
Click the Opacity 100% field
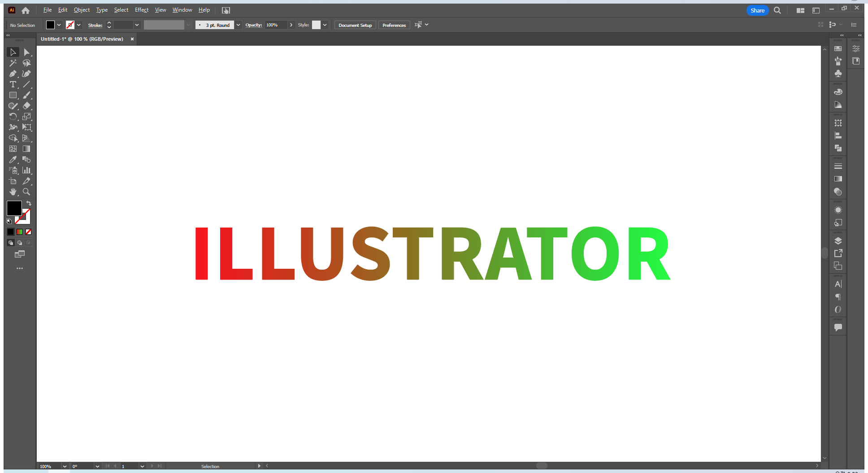pyautogui.click(x=276, y=25)
